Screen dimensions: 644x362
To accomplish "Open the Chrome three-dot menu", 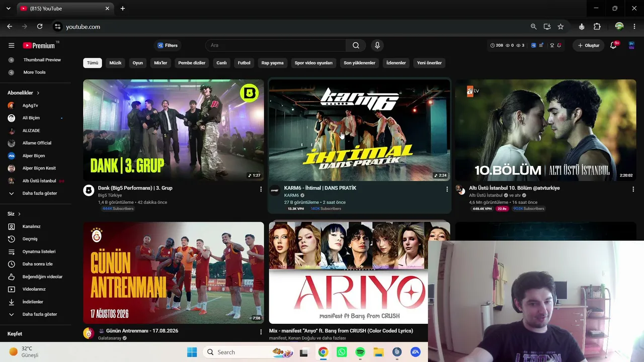I will [x=634, y=27].
